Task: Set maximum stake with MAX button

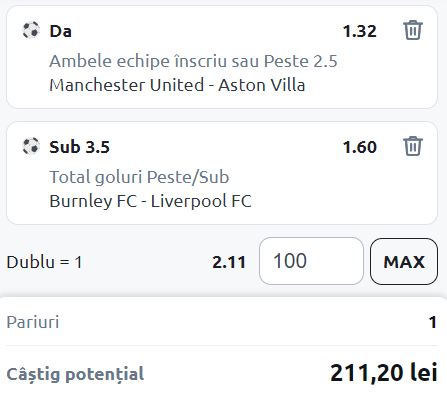Action: (x=404, y=261)
